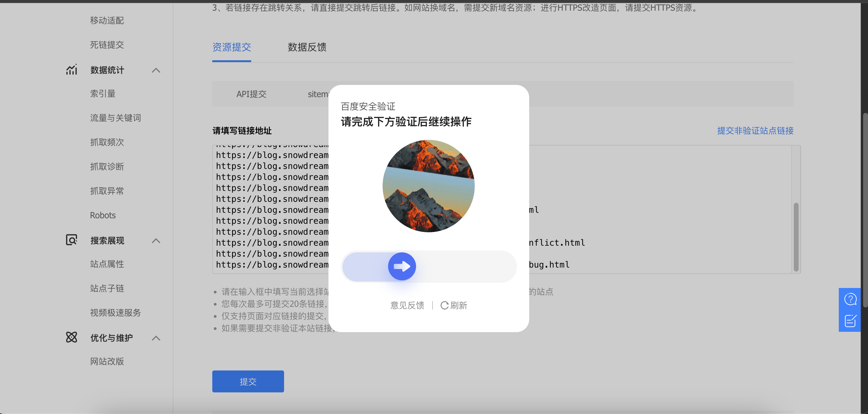Image resolution: width=868 pixels, height=414 pixels.
Task: Open 死链提交 in the sidebar
Action: [x=107, y=45]
